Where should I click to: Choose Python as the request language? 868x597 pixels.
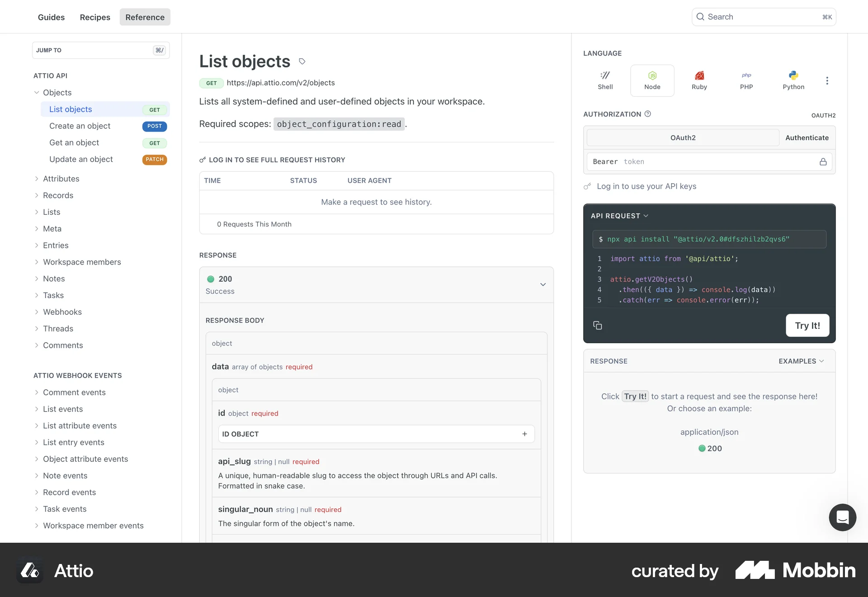(794, 80)
